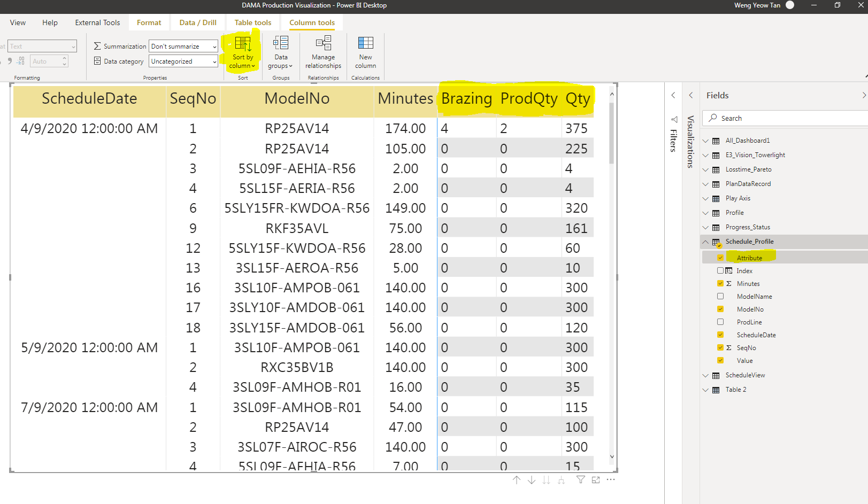
Task: Click the Search magnifier in Fields
Action: point(713,118)
